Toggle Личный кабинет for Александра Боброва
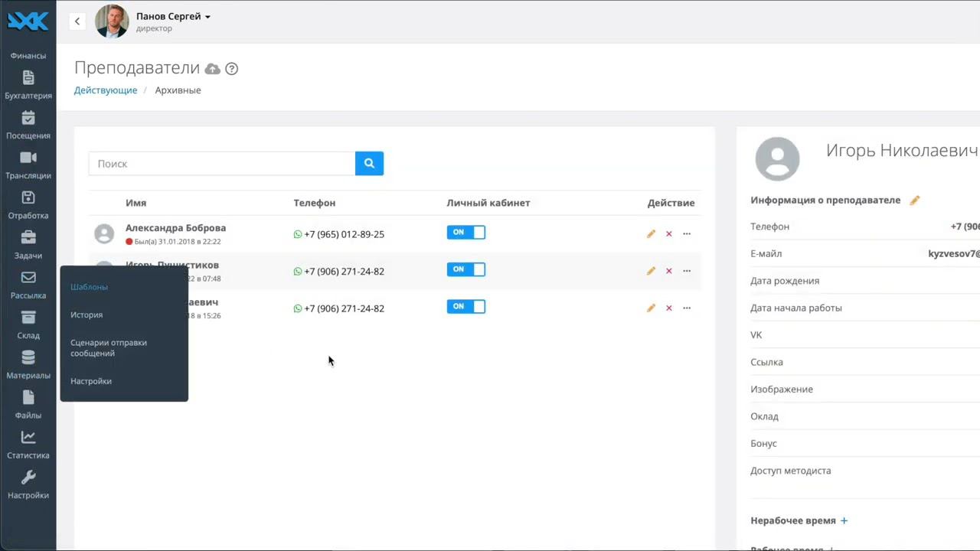 pyautogui.click(x=466, y=232)
